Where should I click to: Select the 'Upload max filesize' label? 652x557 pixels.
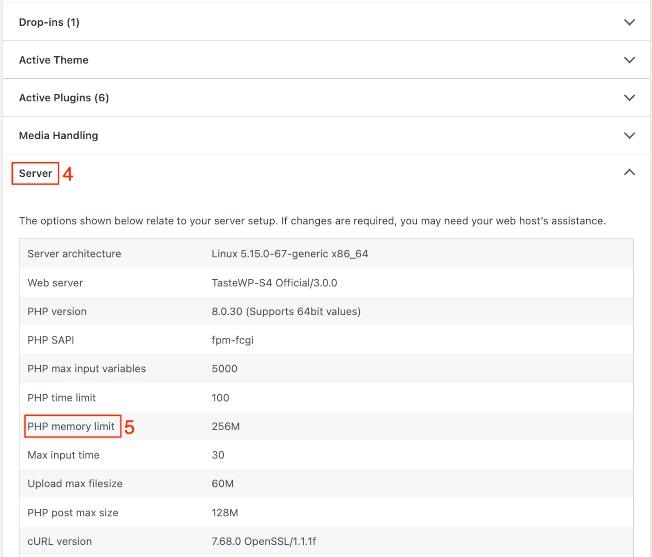point(75,484)
